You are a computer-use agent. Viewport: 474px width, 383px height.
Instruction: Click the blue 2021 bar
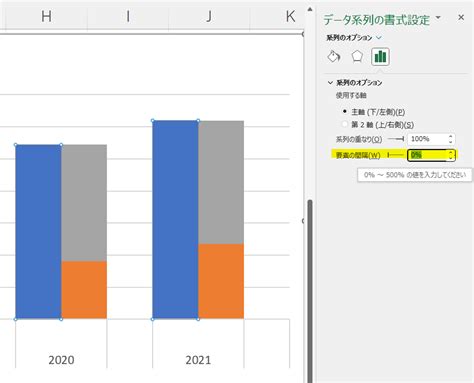[175, 220]
